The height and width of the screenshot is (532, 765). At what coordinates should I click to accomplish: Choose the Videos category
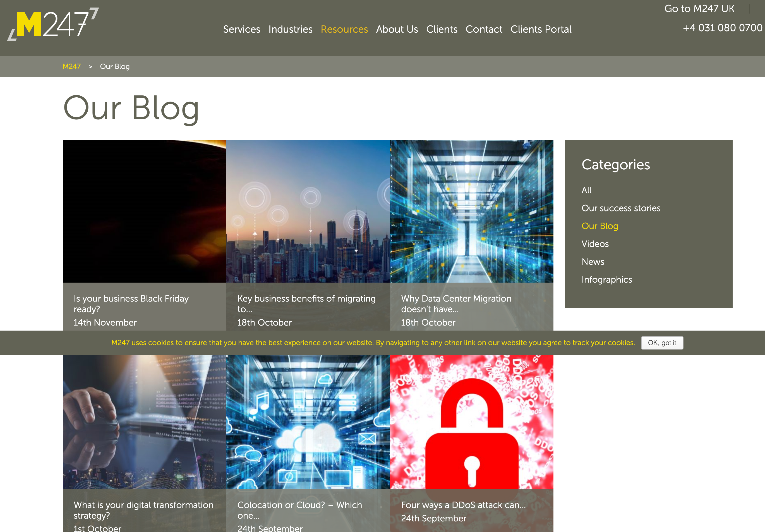(x=595, y=244)
